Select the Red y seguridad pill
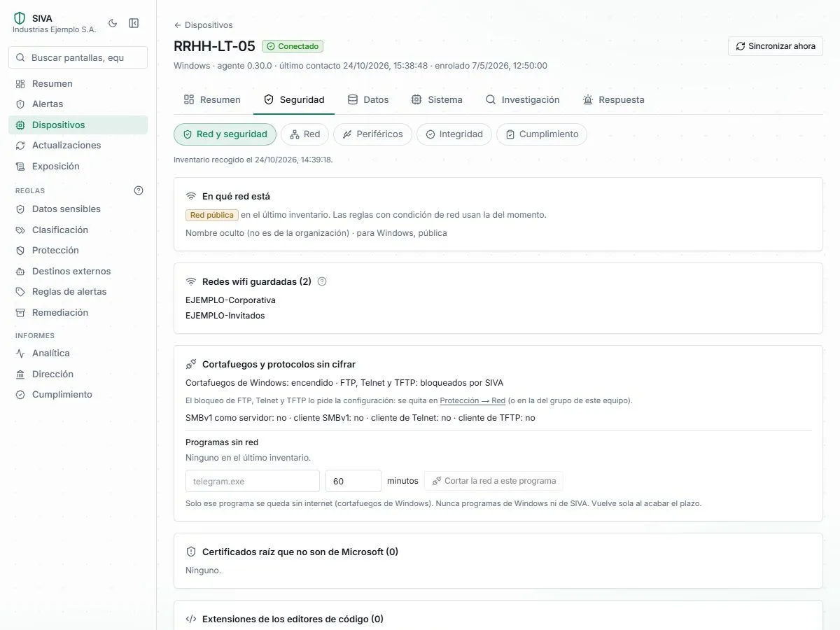Viewport: 840px width, 630px height. (x=225, y=134)
